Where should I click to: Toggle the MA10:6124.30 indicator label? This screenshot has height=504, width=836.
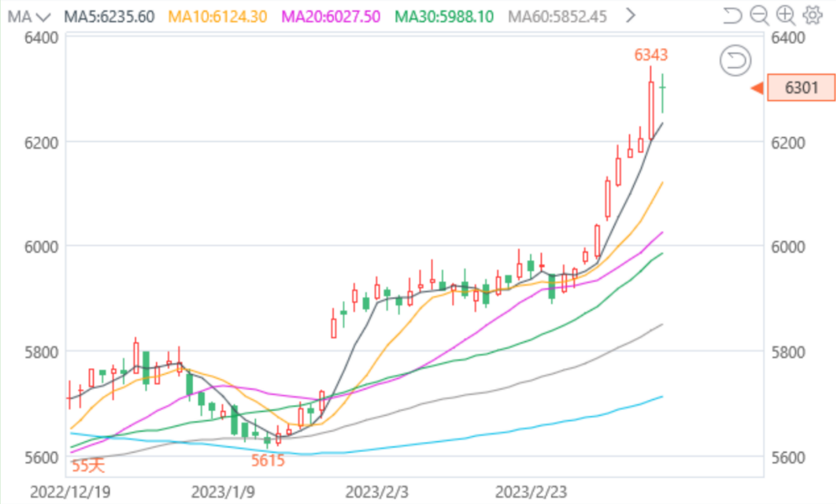[x=217, y=16]
